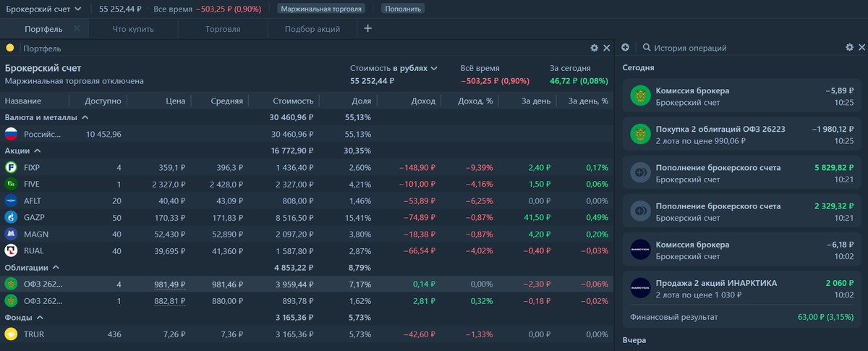Click the RUAL Rusal icon
Screen dimensions: 868x351
11,250
